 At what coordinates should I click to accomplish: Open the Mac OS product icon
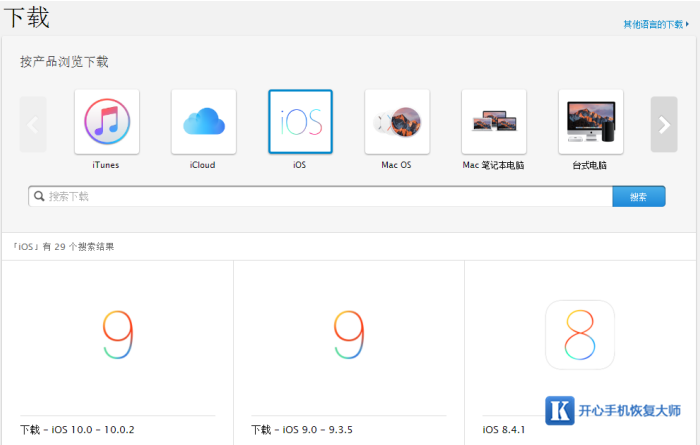pos(397,122)
